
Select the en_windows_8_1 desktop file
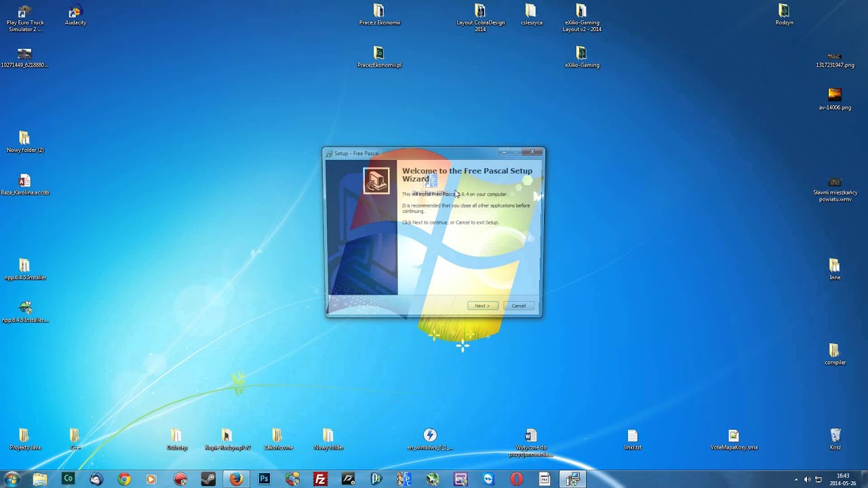click(x=430, y=440)
